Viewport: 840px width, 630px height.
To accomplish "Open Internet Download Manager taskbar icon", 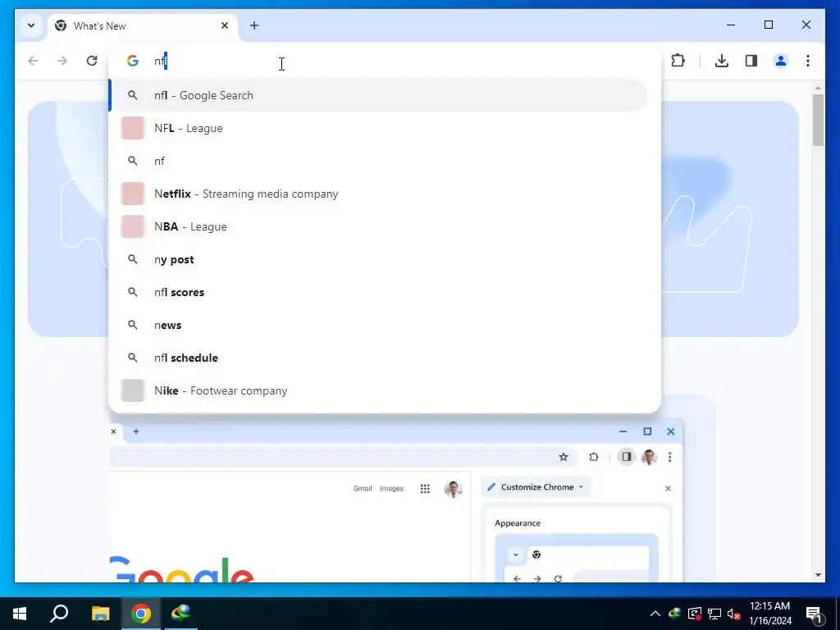I will click(181, 614).
